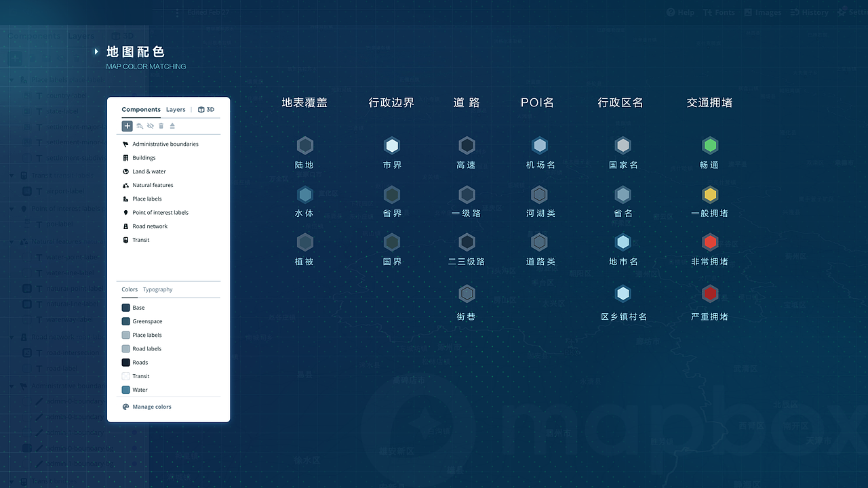Image resolution: width=868 pixels, height=488 pixels.
Task: Switch to the Layers tab
Action: click(175, 109)
